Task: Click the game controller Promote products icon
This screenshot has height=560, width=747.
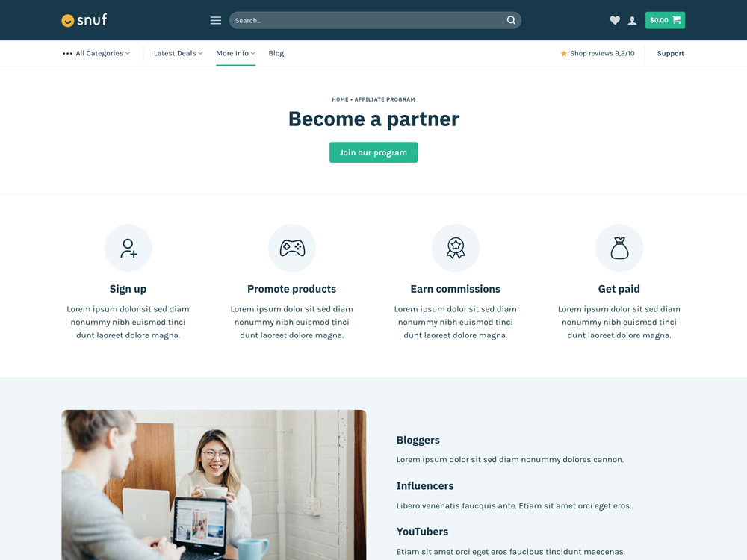Action: point(292,248)
